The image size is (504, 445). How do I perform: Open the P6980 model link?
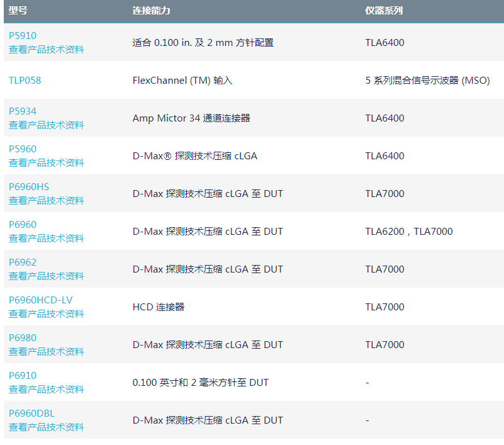[23, 338]
